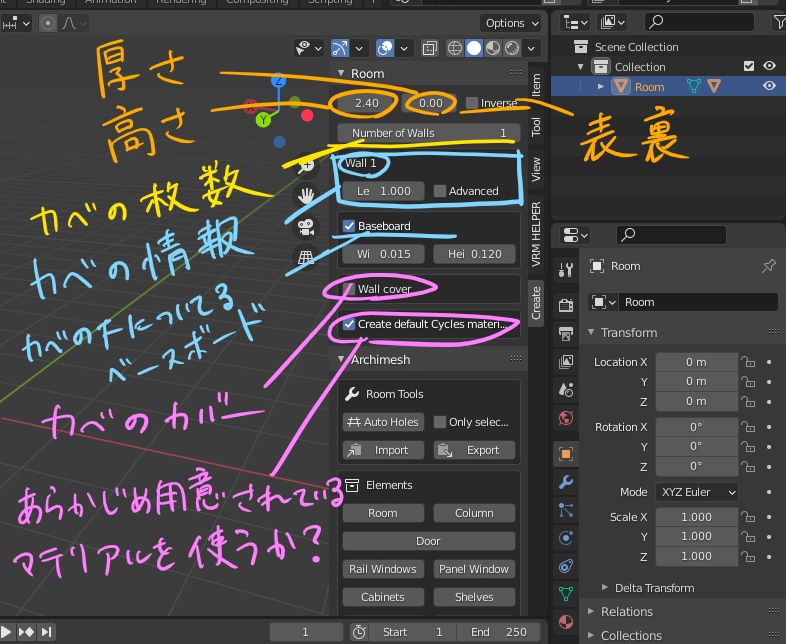Click the object name Room field
Screen dimensions: 786x644
698,302
